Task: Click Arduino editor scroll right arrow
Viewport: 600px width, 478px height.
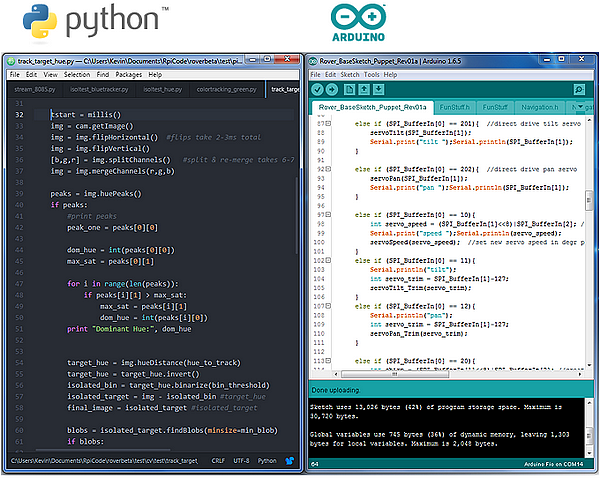Action: click(x=580, y=374)
